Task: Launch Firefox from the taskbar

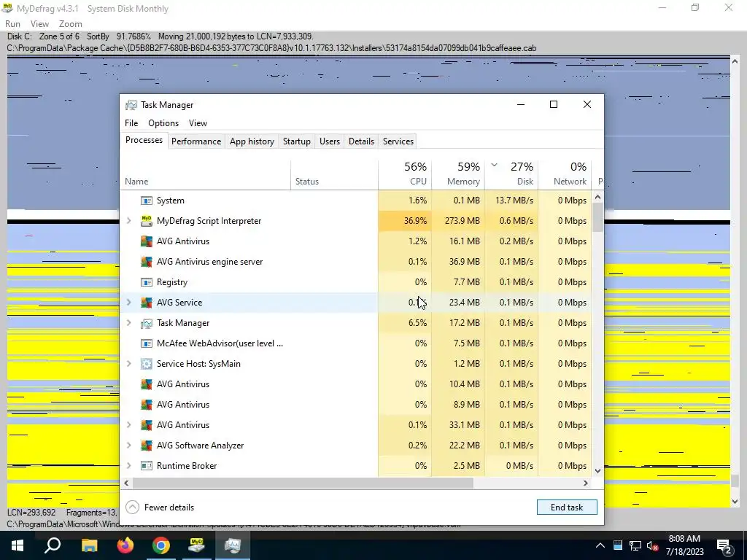Action: tap(125, 545)
